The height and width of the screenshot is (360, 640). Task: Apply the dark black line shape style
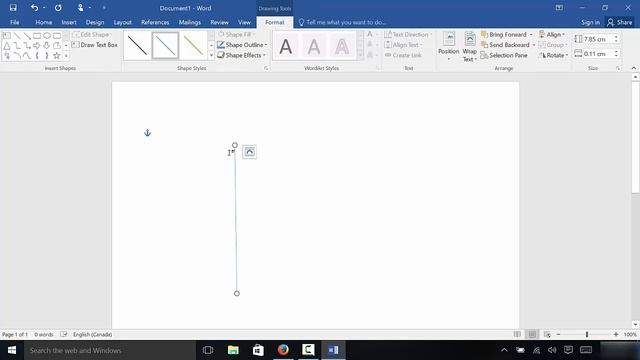coord(137,45)
